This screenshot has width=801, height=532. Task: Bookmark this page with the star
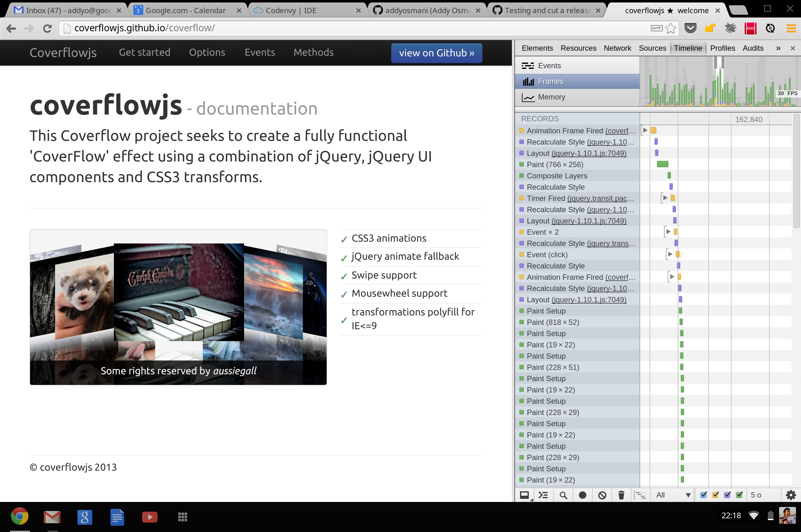click(x=671, y=28)
